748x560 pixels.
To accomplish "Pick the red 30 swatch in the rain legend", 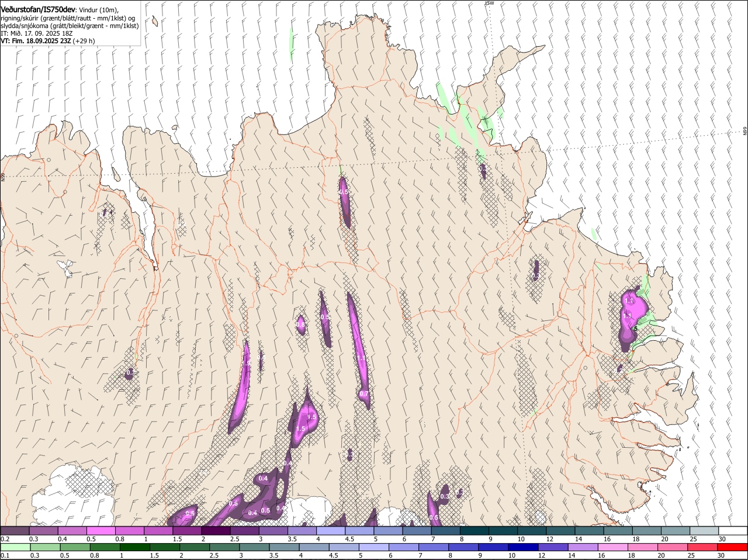I will 732,547.
